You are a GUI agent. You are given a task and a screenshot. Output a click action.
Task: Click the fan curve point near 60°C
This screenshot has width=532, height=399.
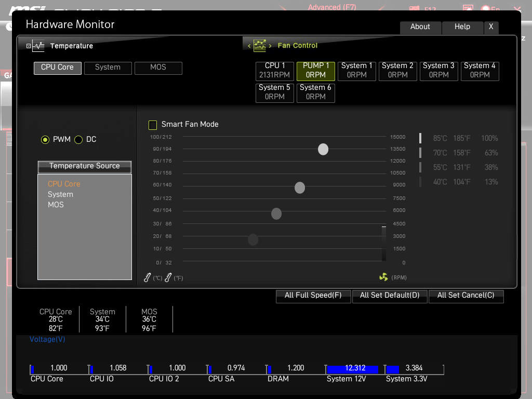(300, 188)
